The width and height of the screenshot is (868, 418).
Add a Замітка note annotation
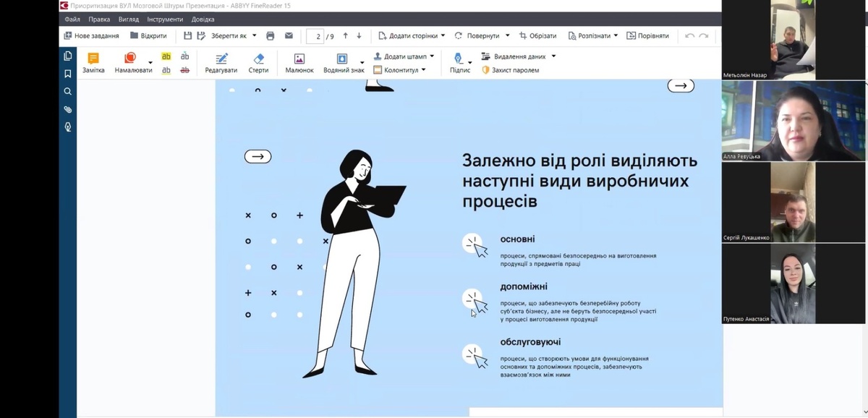[x=93, y=63]
